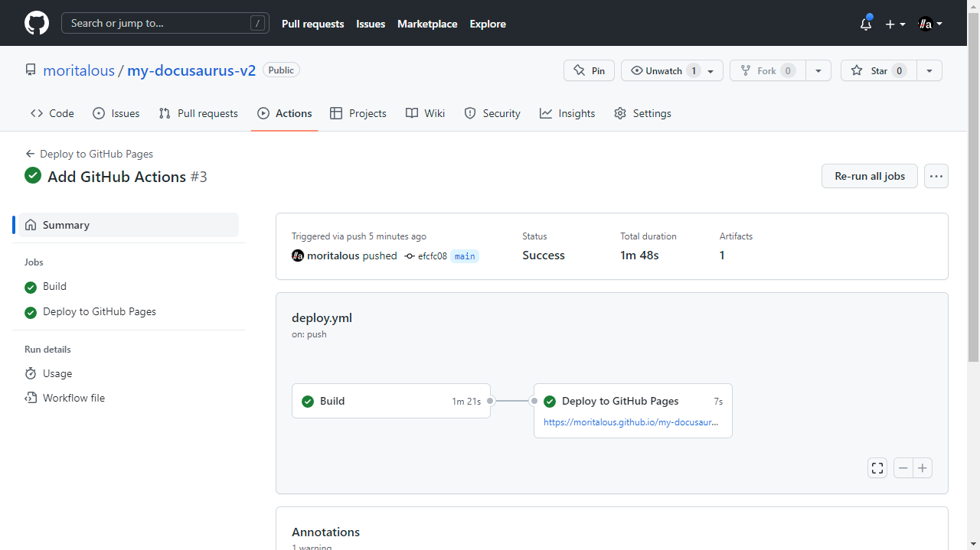Image resolution: width=980 pixels, height=550 pixels.
Task: Click the back arrow to Deploy to GitHub Pages
Action: click(31, 154)
